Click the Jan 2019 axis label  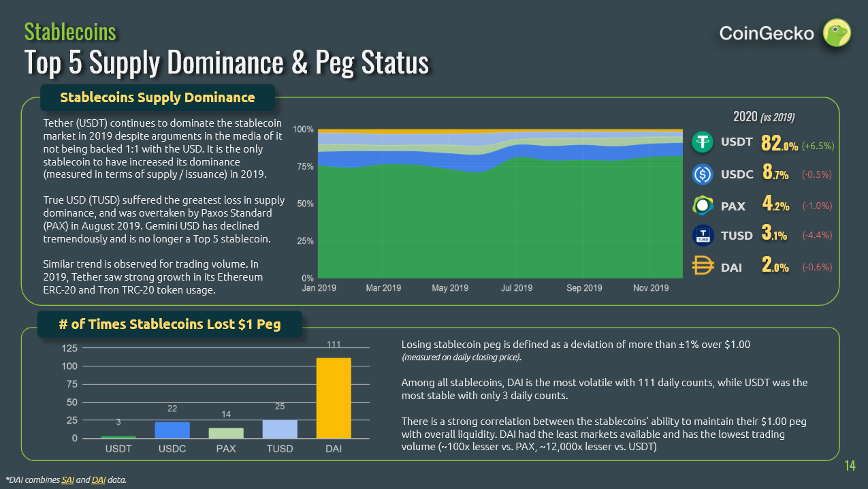[319, 288]
